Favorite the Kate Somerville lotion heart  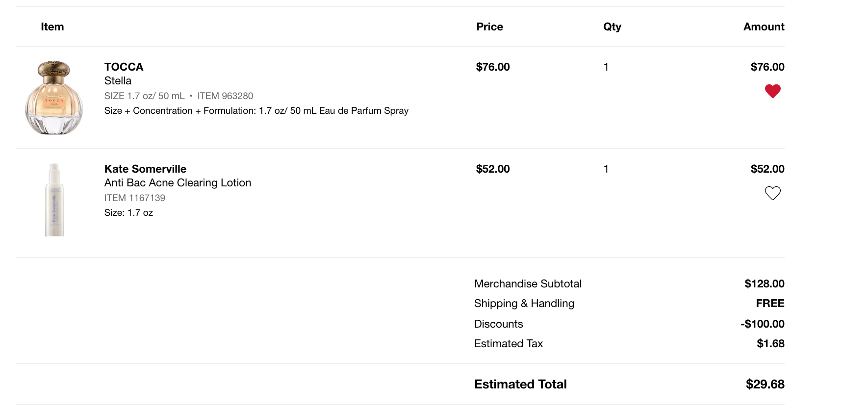click(772, 193)
